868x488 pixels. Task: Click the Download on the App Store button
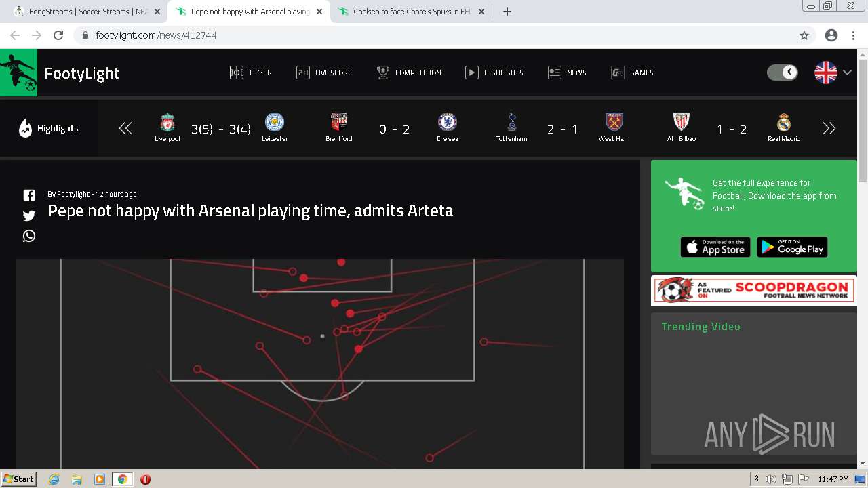pos(715,247)
